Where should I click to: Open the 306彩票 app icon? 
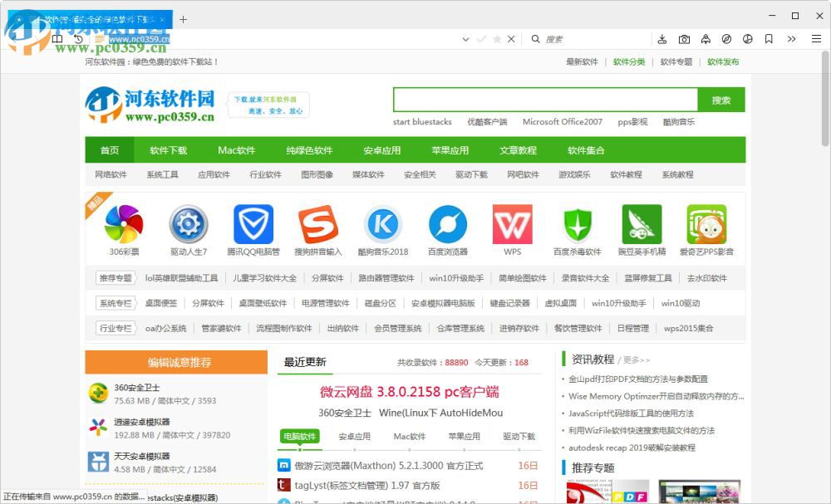point(123,225)
